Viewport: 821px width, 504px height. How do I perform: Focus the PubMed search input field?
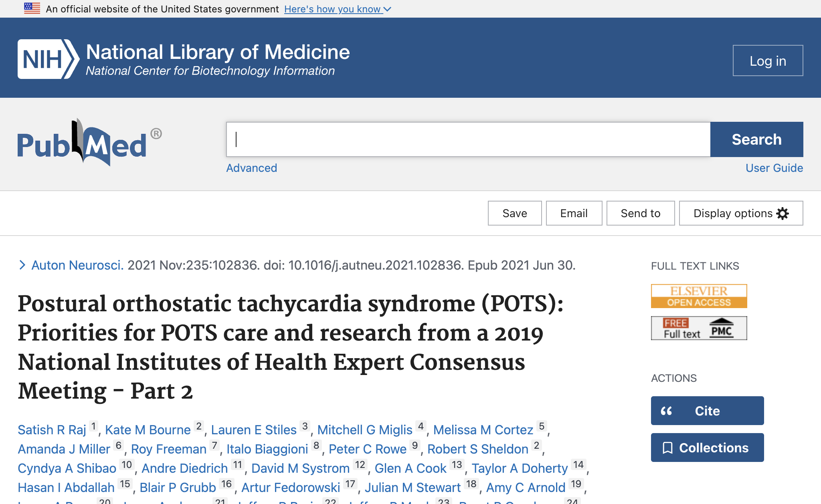pyautogui.click(x=468, y=139)
